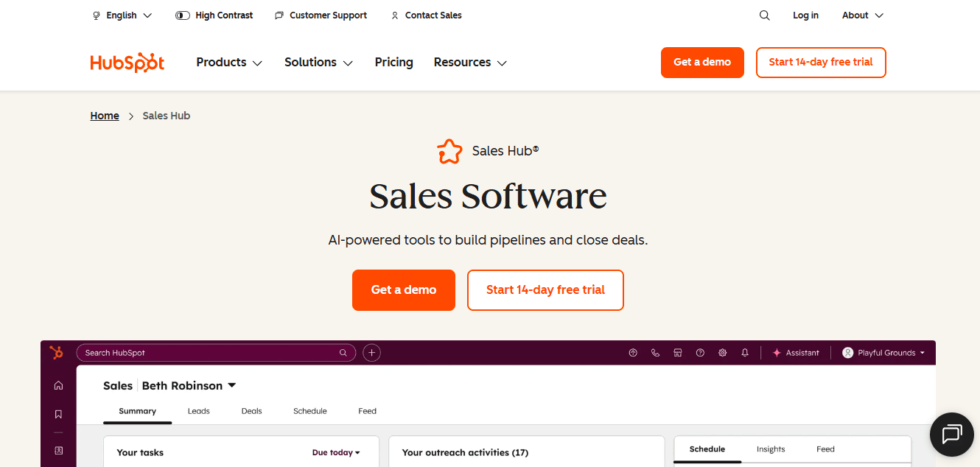This screenshot has height=467, width=980.
Task: Check notifications via the bell icon
Action: pyautogui.click(x=745, y=352)
